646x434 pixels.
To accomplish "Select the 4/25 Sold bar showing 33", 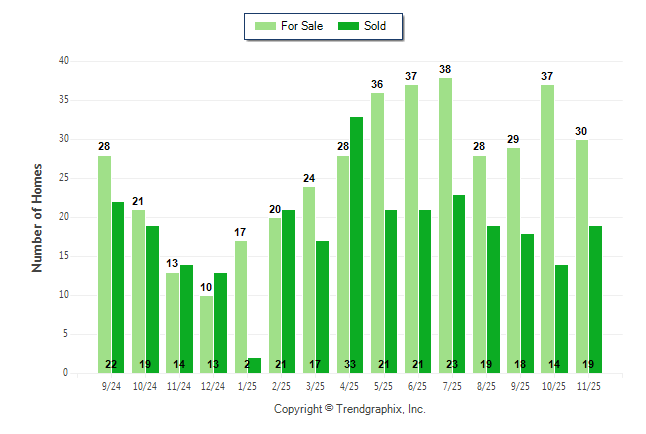I will [x=356, y=244].
